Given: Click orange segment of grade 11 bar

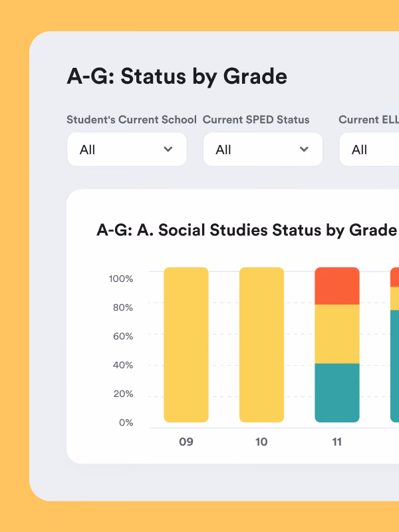Looking at the screenshot, I should [337, 286].
